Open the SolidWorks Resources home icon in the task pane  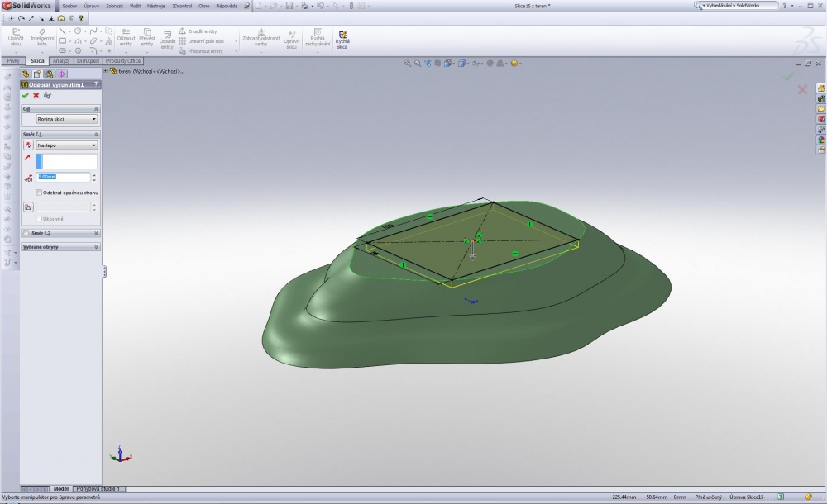[820, 88]
